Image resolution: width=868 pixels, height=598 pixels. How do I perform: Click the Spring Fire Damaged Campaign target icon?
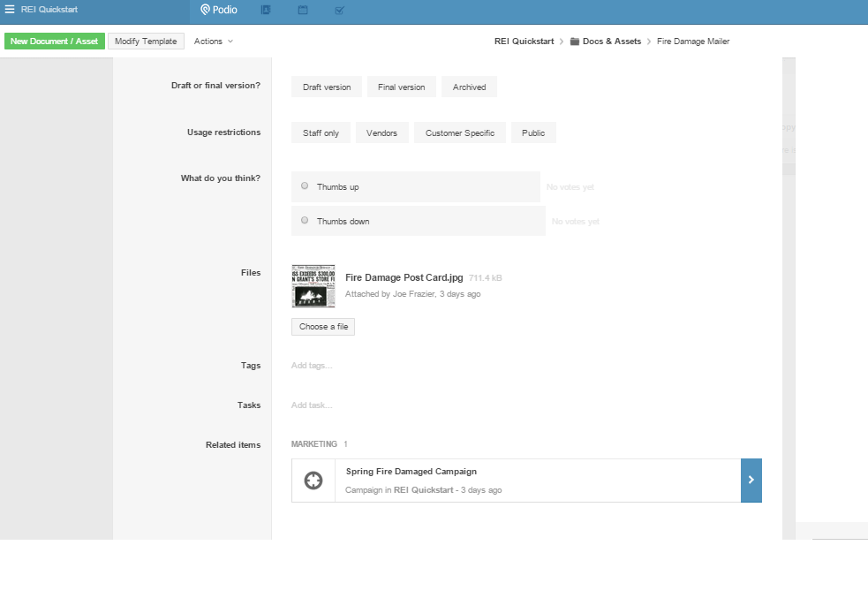(313, 481)
